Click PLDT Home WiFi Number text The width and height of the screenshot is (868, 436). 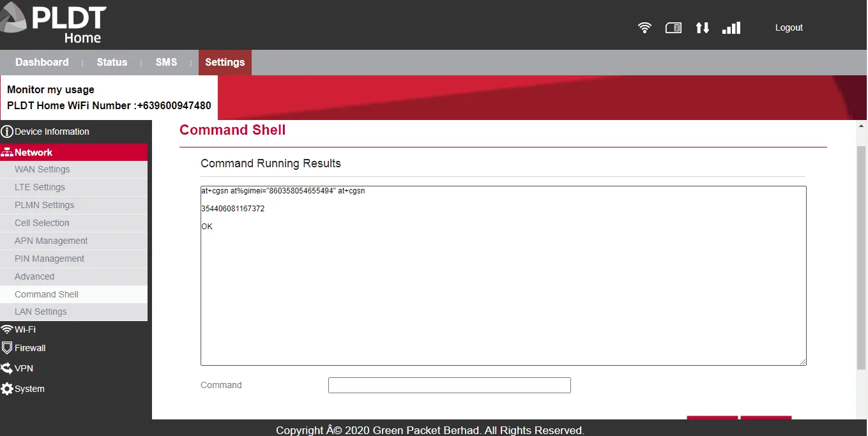pyautogui.click(x=109, y=106)
